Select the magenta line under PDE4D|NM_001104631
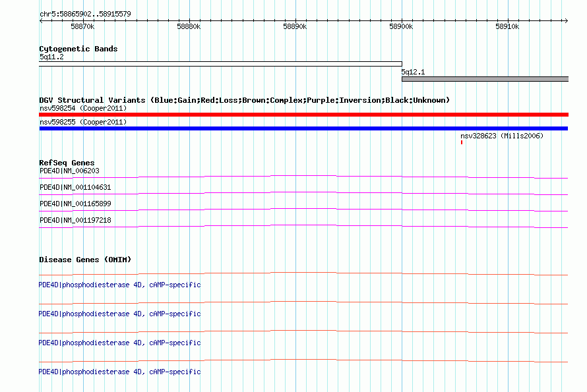This screenshot has height=392, width=587. pyautogui.click(x=303, y=193)
